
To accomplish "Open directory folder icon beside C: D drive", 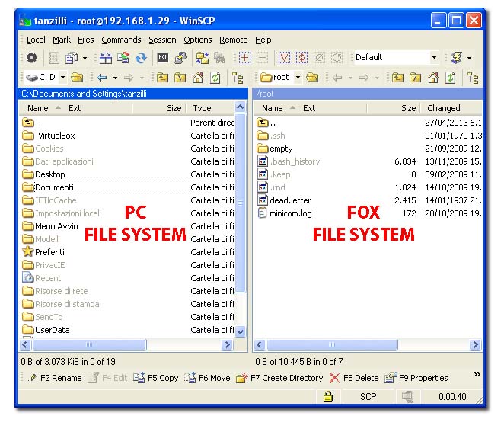I will click(77, 78).
